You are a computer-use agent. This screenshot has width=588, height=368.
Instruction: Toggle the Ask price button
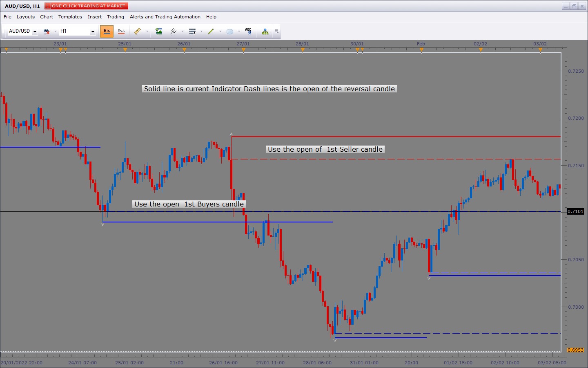tap(121, 31)
